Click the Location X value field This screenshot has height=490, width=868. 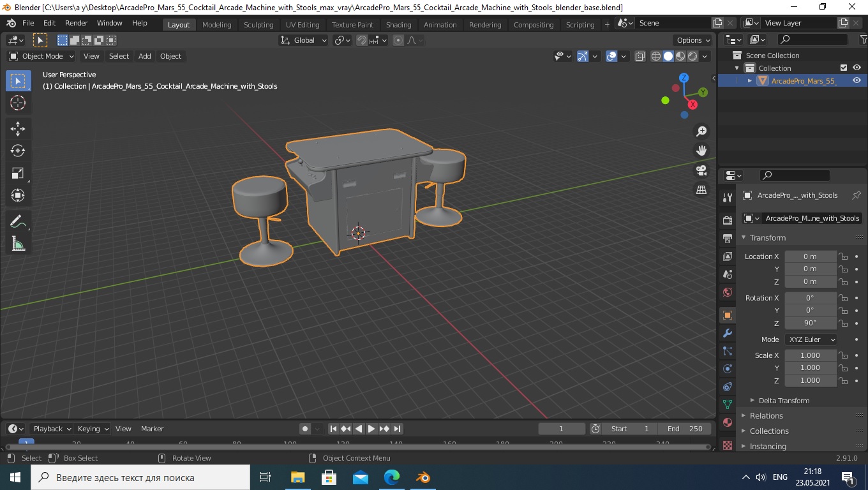coord(810,256)
